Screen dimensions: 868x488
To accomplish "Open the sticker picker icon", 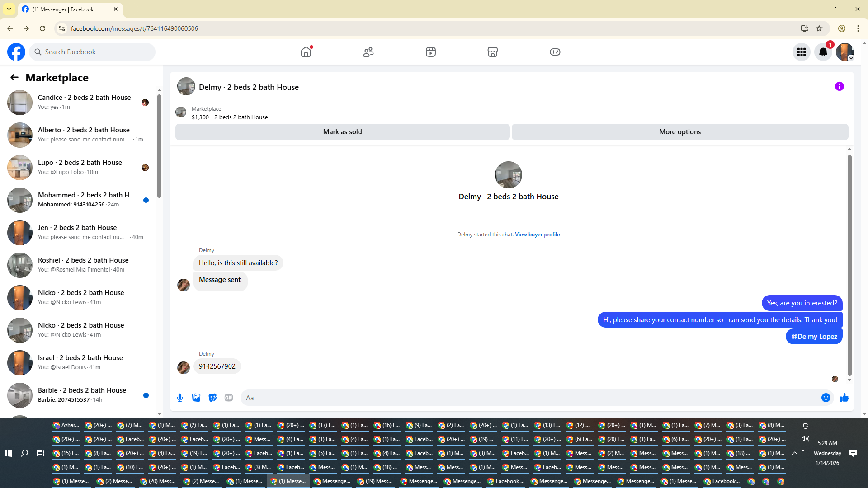I will click(x=212, y=398).
